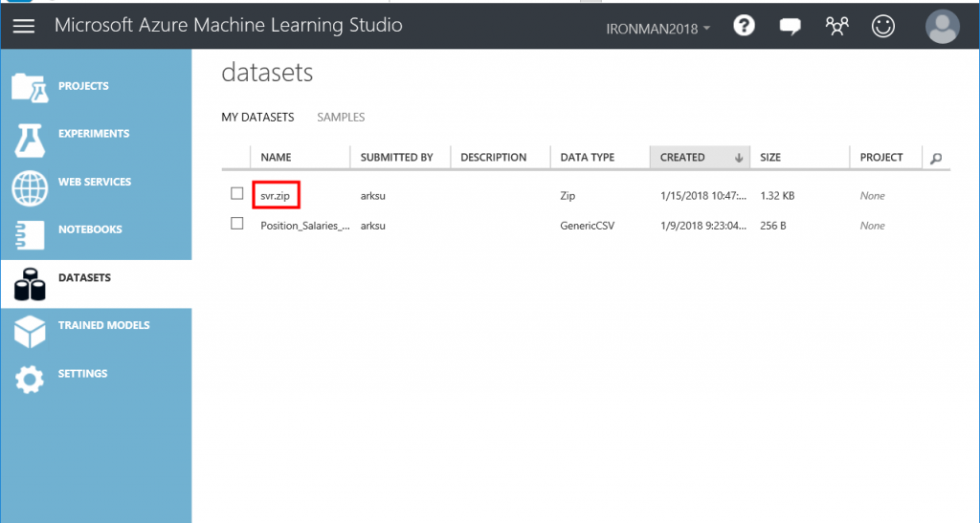The width and height of the screenshot is (980, 523).
Task: Click arksu in the Position_Salaries row
Action: (372, 226)
